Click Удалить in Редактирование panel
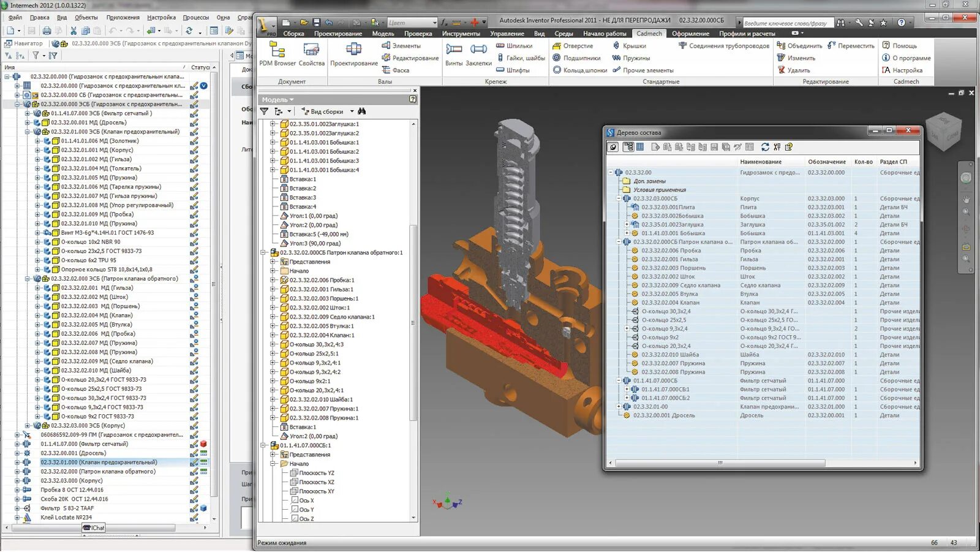 [x=794, y=70]
